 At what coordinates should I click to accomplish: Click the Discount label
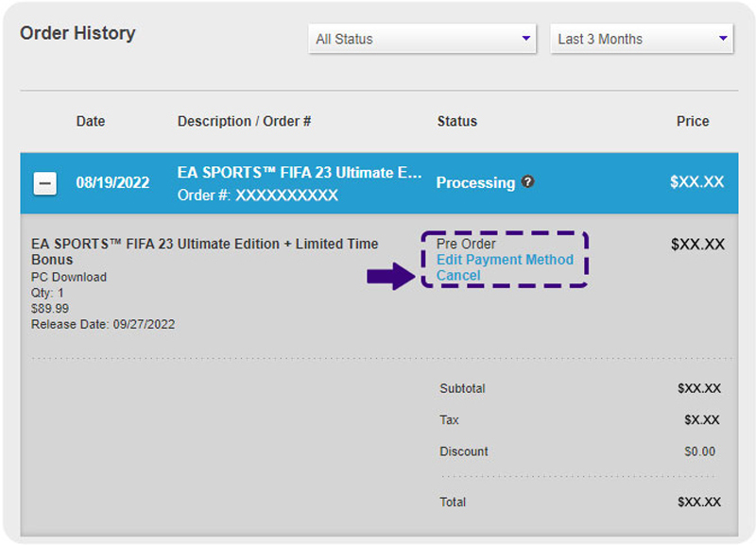pyautogui.click(x=464, y=451)
